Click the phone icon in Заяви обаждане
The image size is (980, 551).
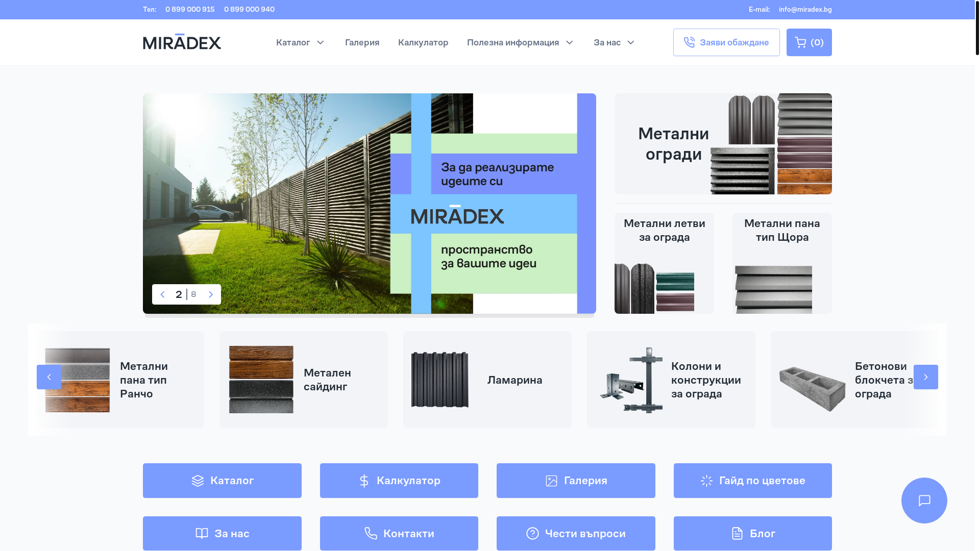click(689, 42)
